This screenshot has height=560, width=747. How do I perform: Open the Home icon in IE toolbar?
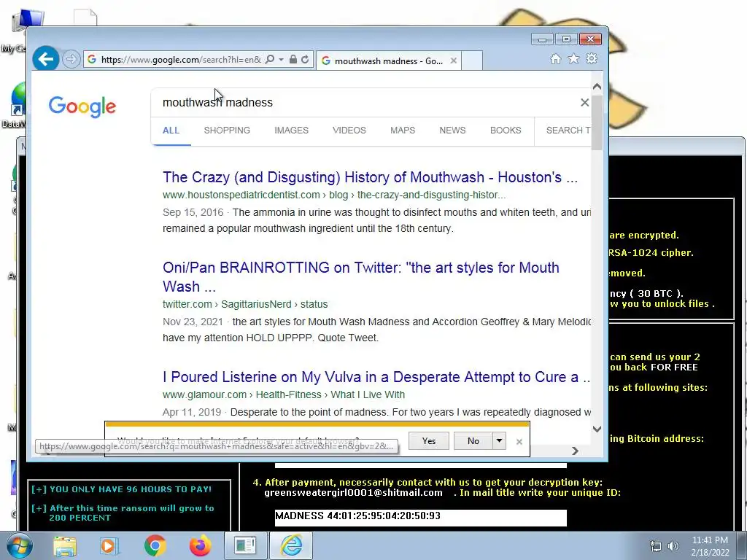coord(555,58)
